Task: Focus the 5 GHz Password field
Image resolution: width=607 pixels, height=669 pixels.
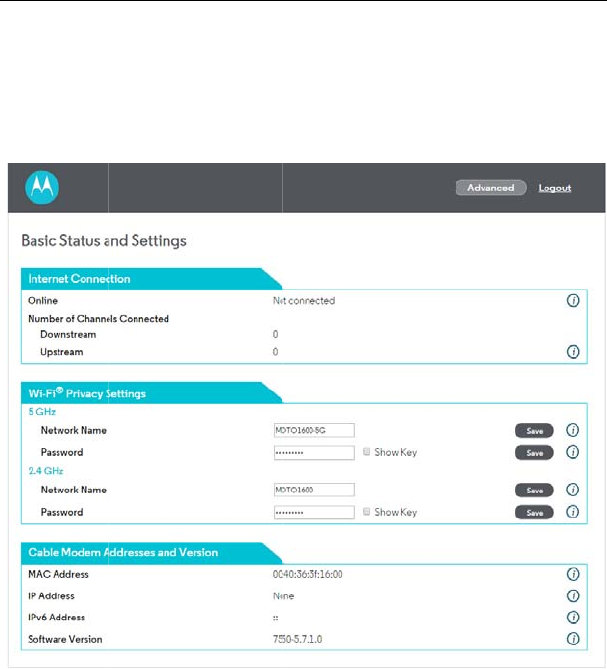Action: pos(314,453)
